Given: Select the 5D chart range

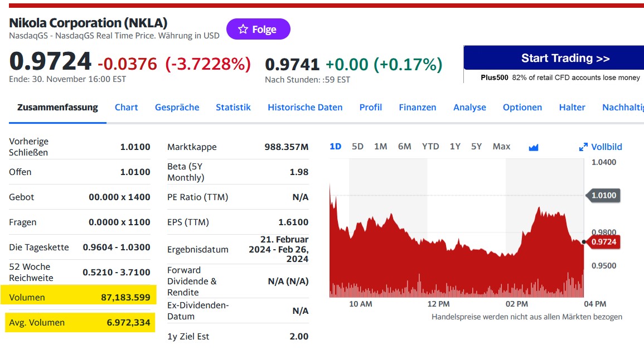Looking at the screenshot, I should click(357, 147).
